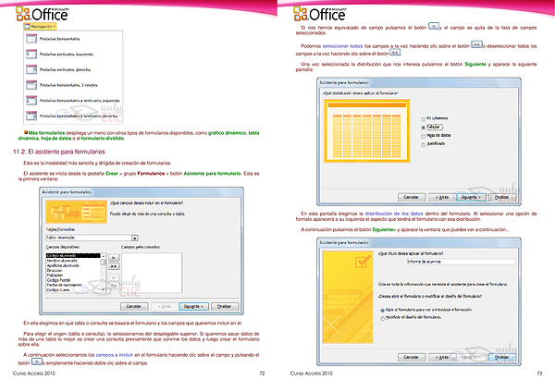Select the 'Justificado' radio option
This screenshot has height=392, width=555.
click(424, 144)
